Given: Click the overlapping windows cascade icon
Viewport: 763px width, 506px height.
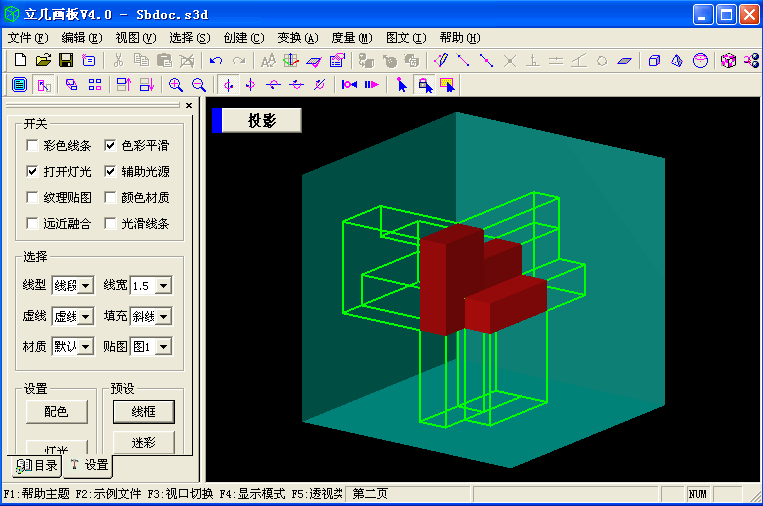Looking at the screenshot, I should [72, 85].
